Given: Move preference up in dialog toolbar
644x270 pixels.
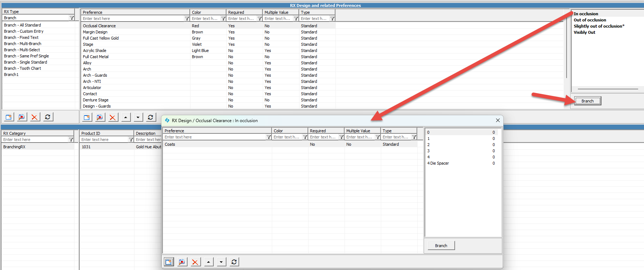Looking at the screenshot, I should tap(208, 262).
